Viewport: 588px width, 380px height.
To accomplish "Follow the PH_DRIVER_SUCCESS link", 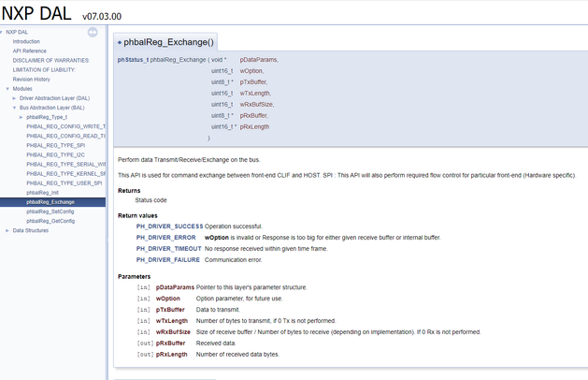I will (169, 227).
